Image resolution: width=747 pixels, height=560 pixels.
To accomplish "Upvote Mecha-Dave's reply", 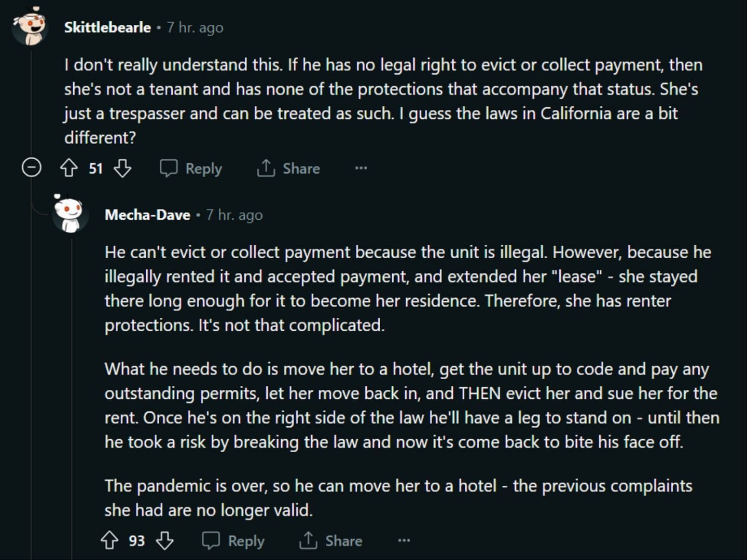I will click(109, 540).
